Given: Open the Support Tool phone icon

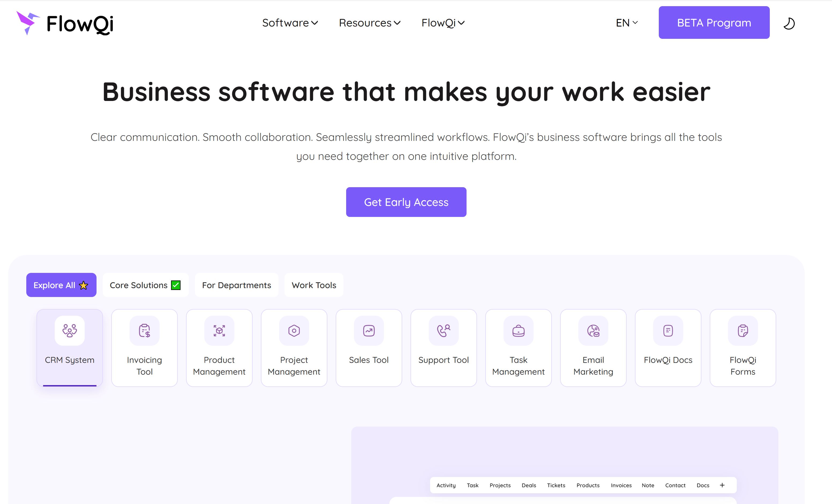Looking at the screenshot, I should [443, 331].
